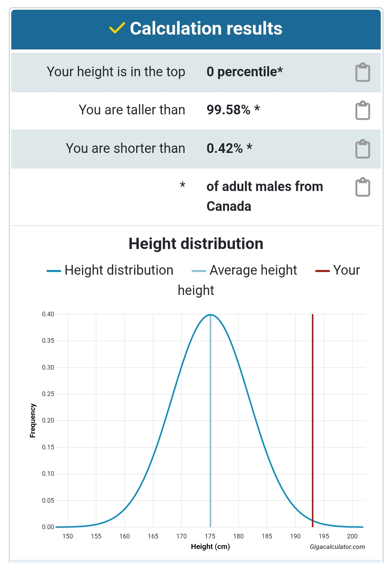This screenshot has width=392, height=563.
Task: Toggle the Height distribution legend entry
Action: point(110,270)
